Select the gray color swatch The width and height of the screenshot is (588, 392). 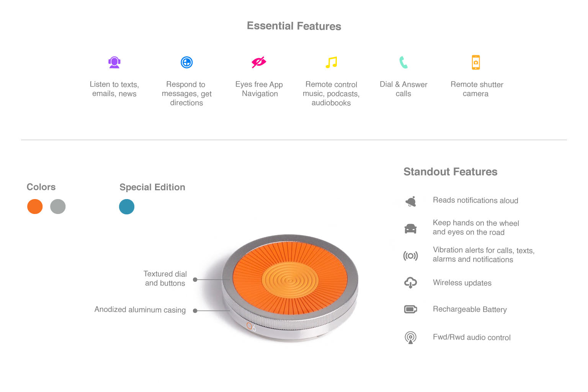(58, 207)
